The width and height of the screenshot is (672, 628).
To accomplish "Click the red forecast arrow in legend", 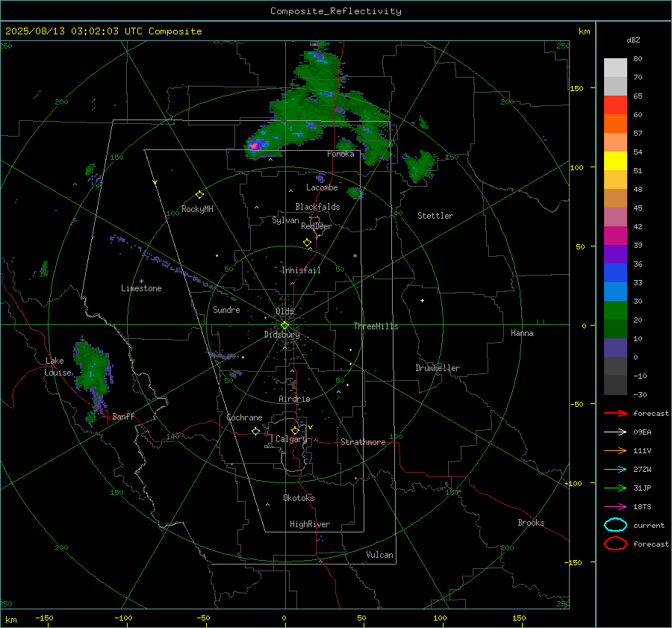I will click(x=615, y=413).
